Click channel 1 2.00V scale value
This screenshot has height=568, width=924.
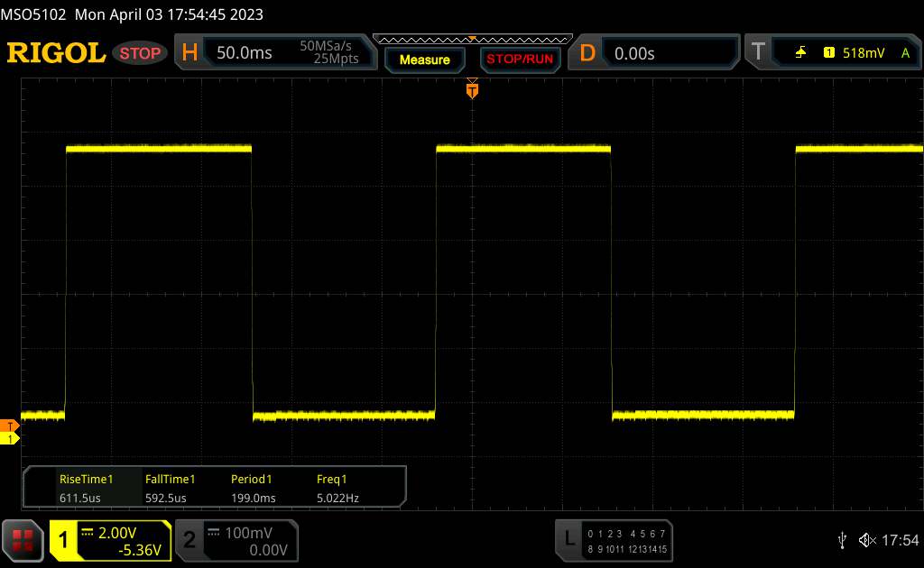click(117, 533)
